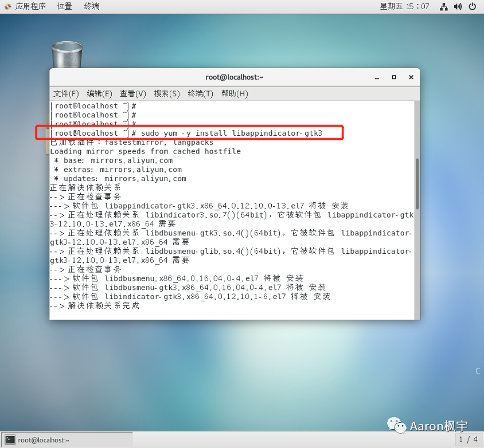Click the terminal vertical scrollbar thumb
Screen dimensions: 484x448
point(417,184)
